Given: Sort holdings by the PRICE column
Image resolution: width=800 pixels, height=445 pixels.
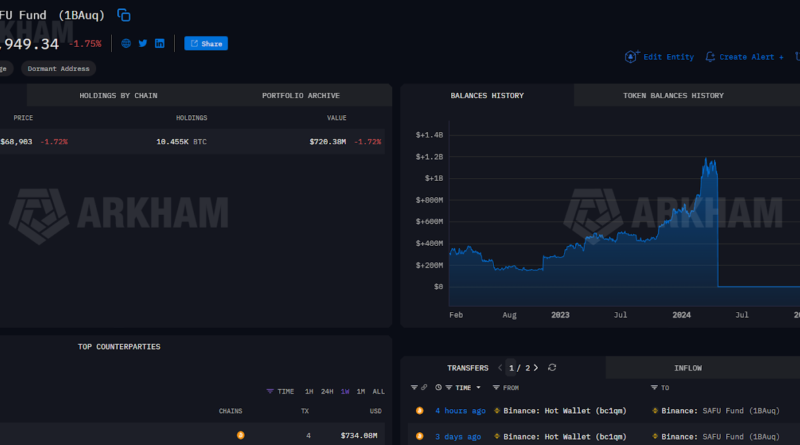Looking at the screenshot, I should coord(23,118).
